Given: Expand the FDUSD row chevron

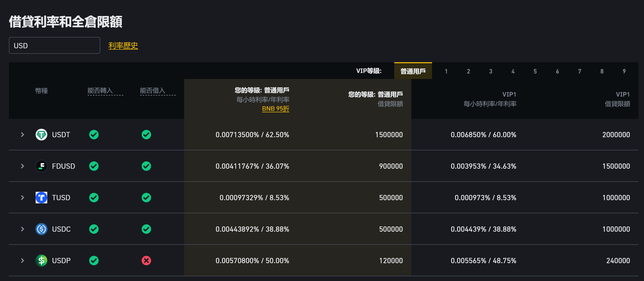Looking at the screenshot, I should [x=23, y=166].
